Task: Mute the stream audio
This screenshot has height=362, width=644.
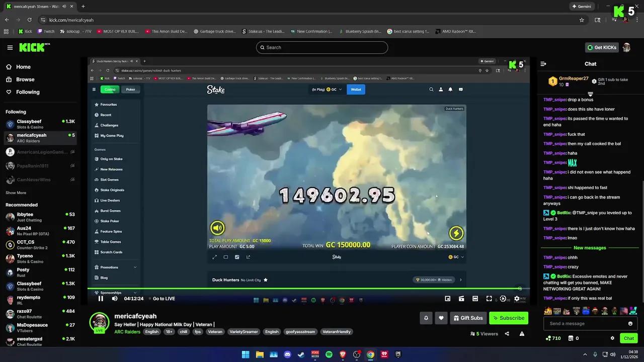Action: click(114, 298)
